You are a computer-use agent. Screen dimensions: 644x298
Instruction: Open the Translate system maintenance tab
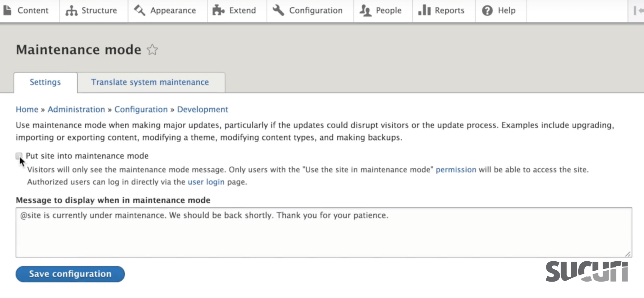(150, 82)
